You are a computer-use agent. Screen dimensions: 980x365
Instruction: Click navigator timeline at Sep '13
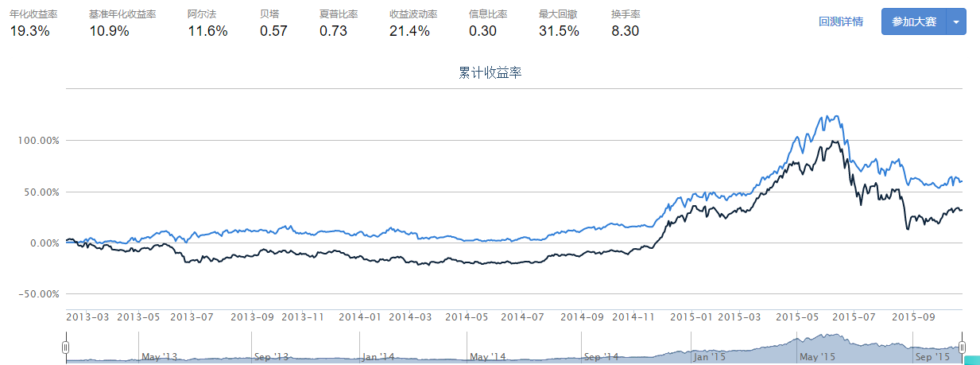271,356
